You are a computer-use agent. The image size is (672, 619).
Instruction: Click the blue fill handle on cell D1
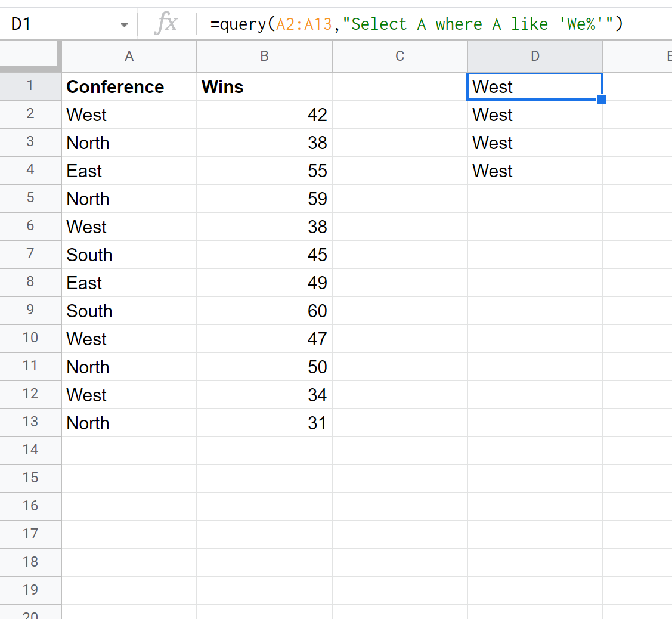(x=602, y=100)
